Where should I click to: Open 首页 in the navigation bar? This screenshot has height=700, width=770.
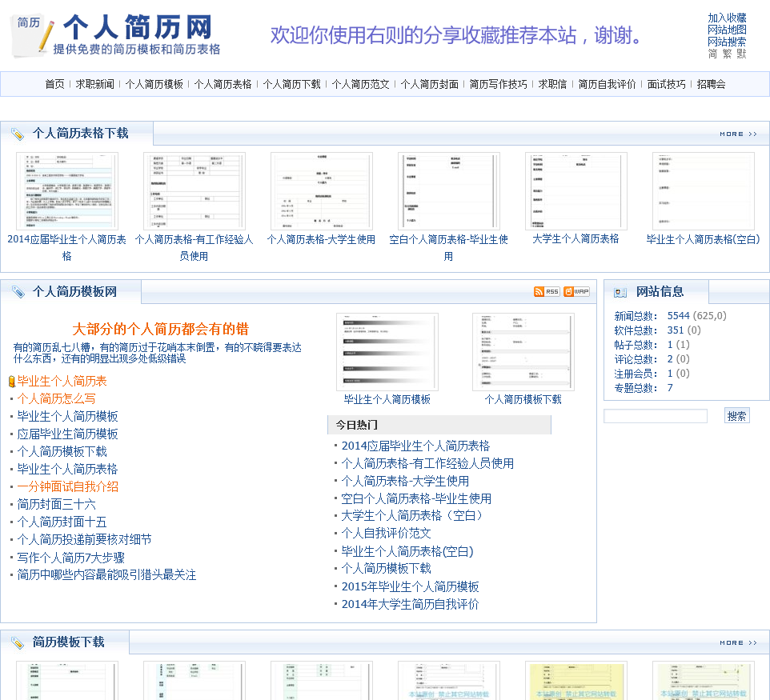(x=54, y=85)
